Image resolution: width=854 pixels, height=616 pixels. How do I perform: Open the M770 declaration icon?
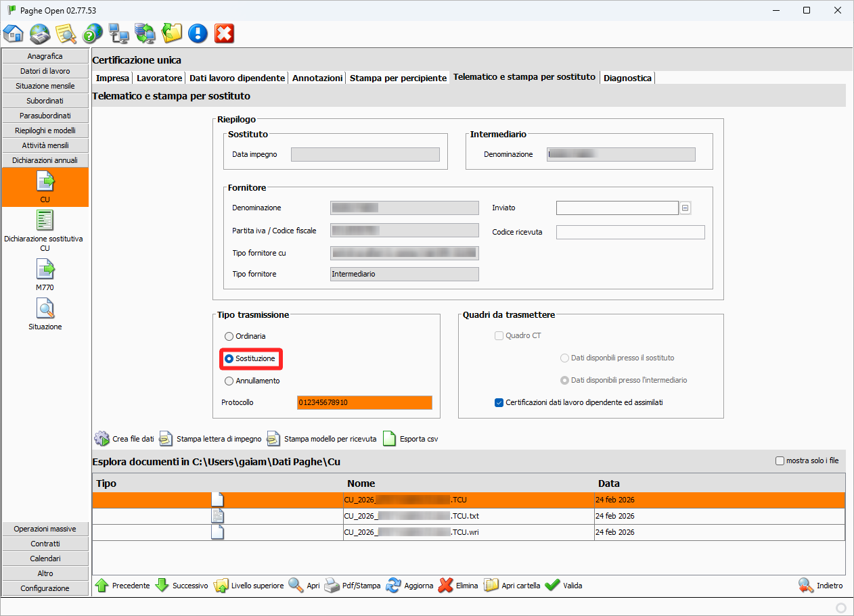tap(45, 270)
